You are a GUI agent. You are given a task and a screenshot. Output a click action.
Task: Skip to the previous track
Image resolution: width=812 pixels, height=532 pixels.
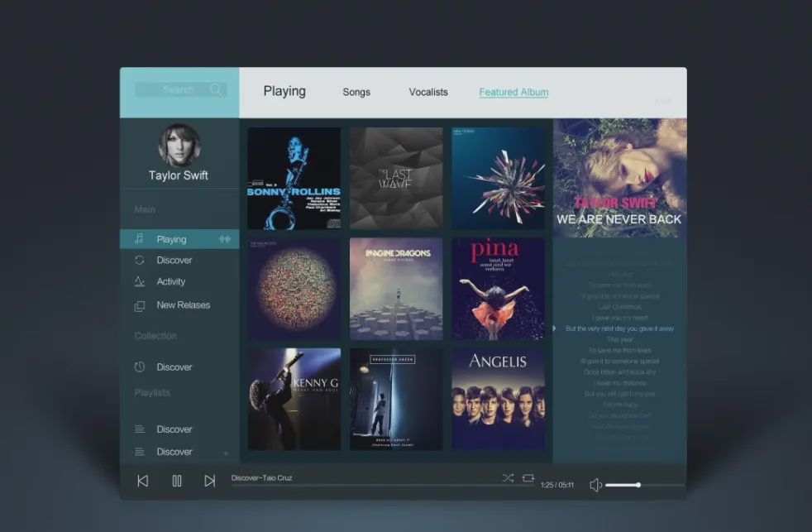(x=142, y=481)
